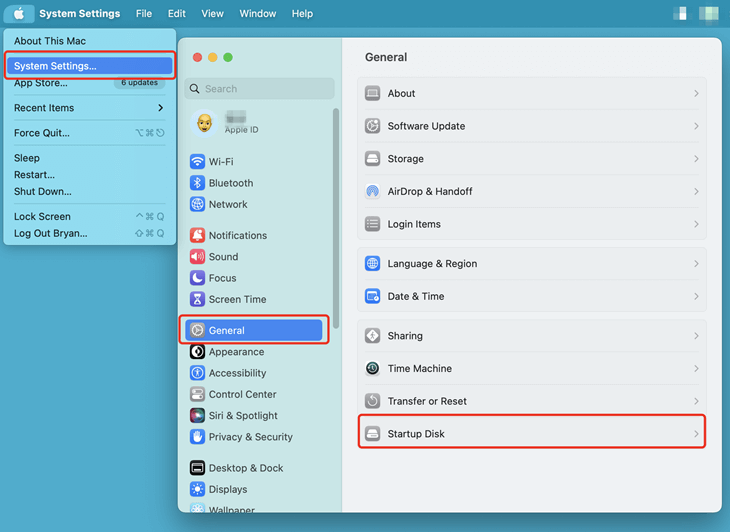730x532 pixels.
Task: Click the General gear icon in sidebar
Action: [197, 330]
